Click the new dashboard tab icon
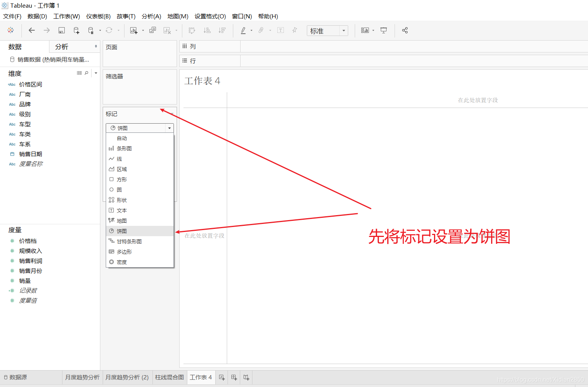The image size is (588, 387). 234,377
